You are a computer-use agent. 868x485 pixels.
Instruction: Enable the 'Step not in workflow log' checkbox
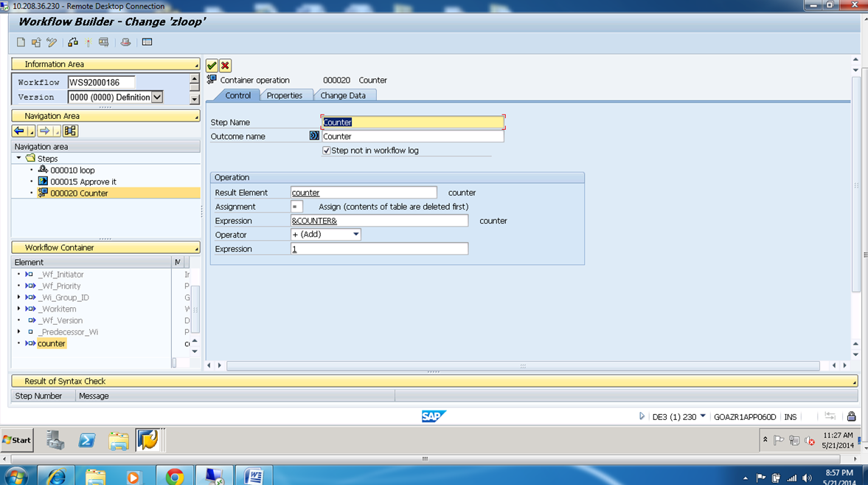pyautogui.click(x=326, y=150)
